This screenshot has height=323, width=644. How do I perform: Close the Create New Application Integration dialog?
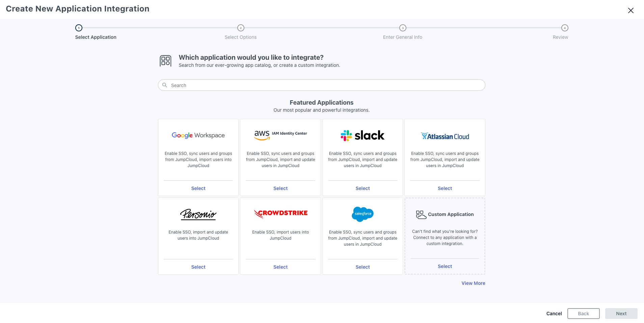[630, 10]
